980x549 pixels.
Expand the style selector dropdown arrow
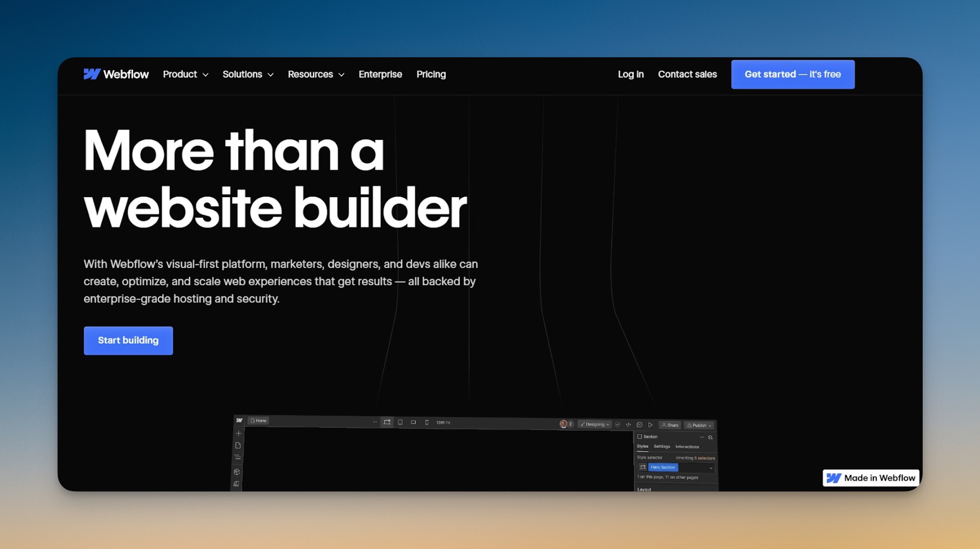(711, 468)
